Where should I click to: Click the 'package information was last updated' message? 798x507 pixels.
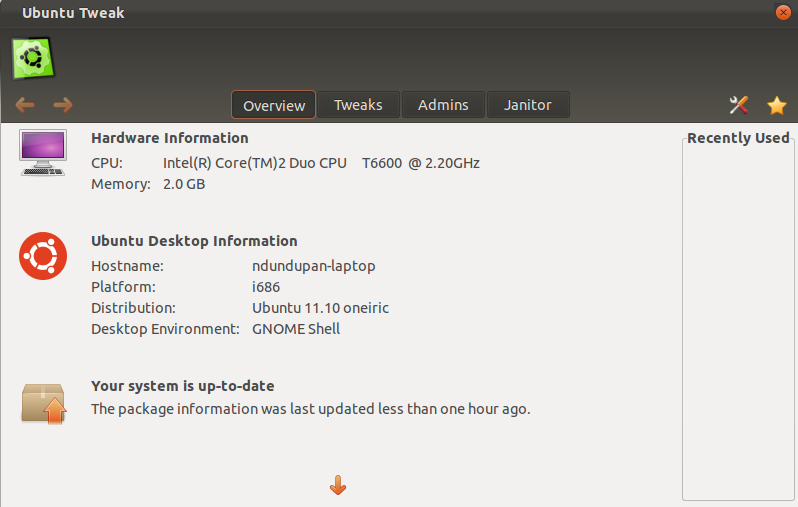pyautogui.click(x=311, y=409)
